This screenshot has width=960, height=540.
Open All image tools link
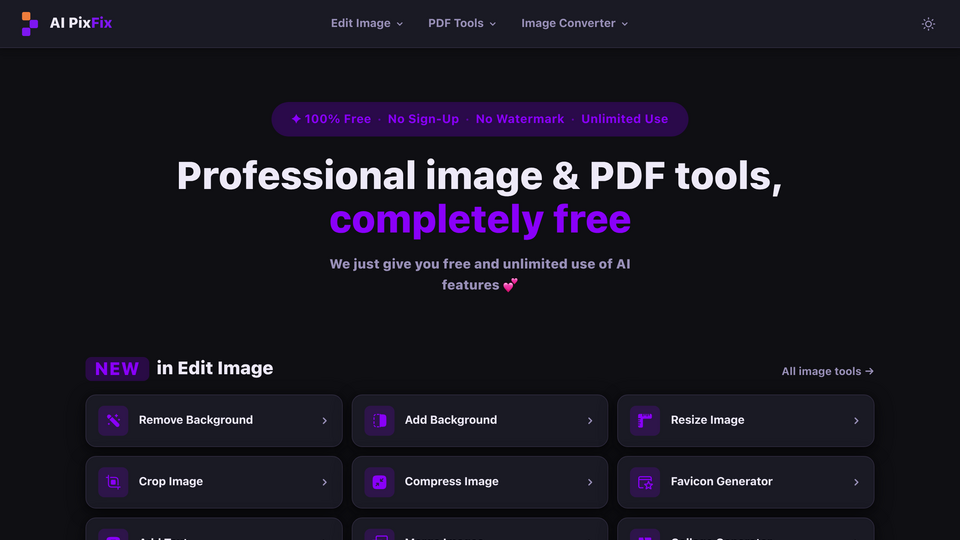(x=827, y=371)
